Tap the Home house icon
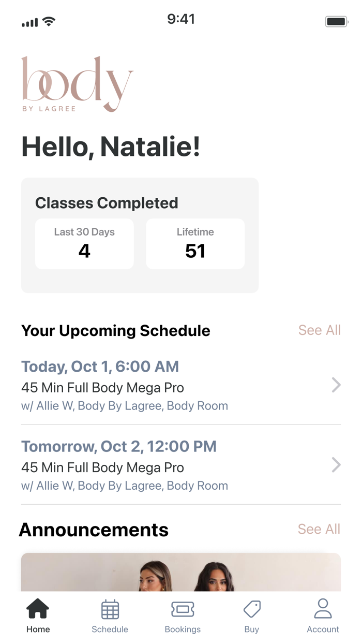Screen dimensions: 362x644 coord(38,609)
